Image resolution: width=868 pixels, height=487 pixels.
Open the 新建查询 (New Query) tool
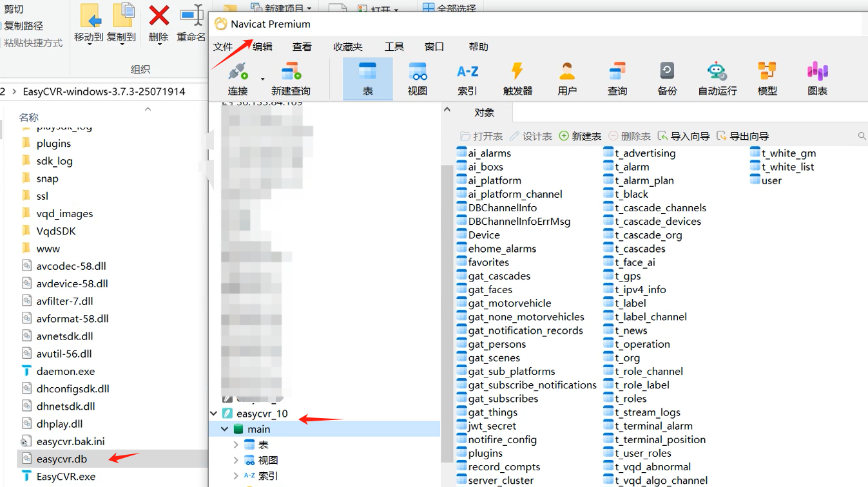[291, 71]
